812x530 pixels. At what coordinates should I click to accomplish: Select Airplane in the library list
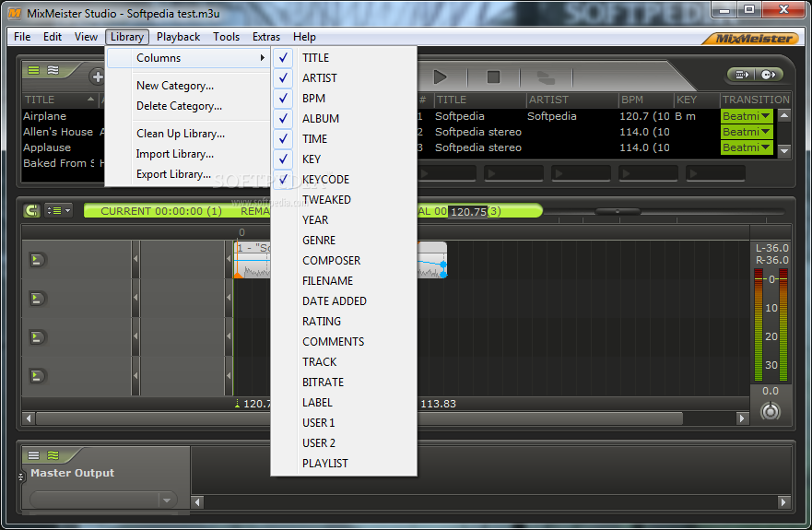pyautogui.click(x=44, y=116)
